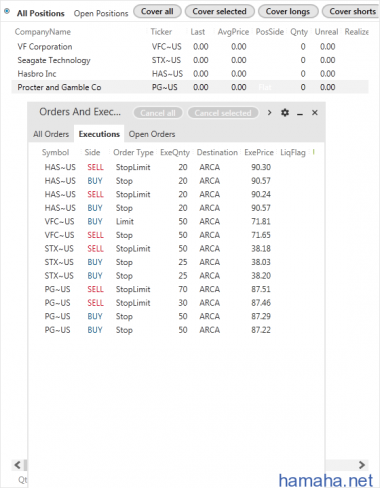Select the Seagate Technology position row
This screenshot has height=488, width=380.
click(x=190, y=60)
